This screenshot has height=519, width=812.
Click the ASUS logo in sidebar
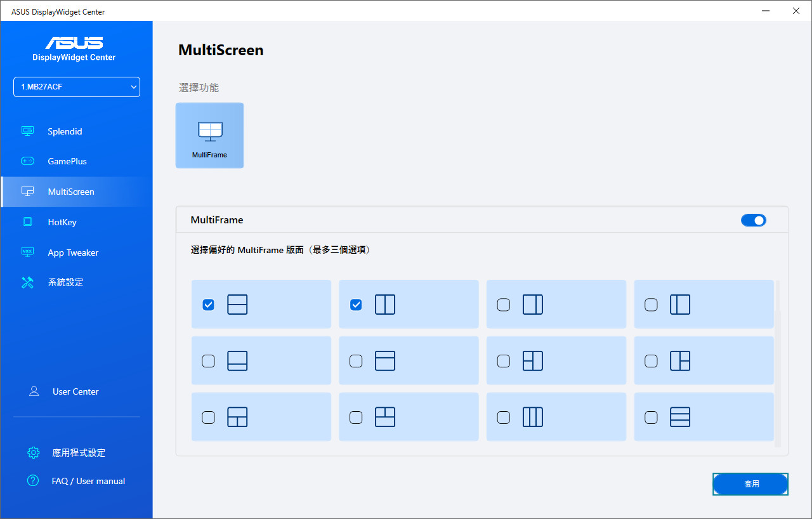coord(74,43)
